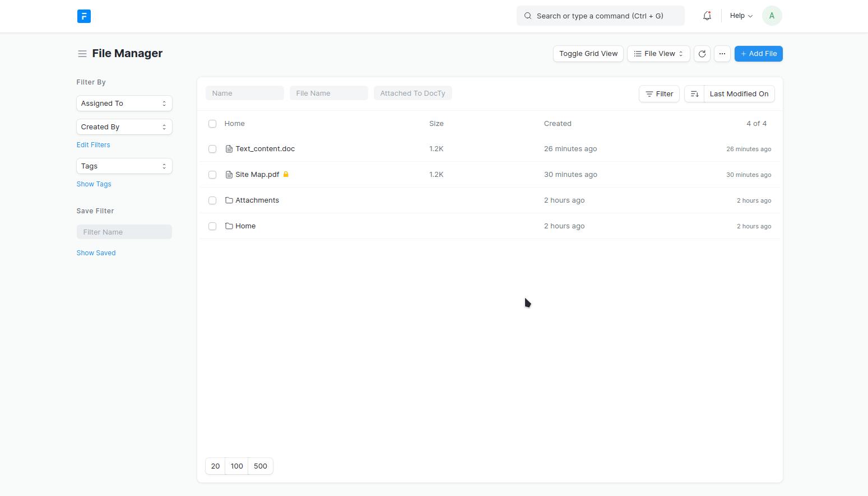Open the Last Modified On sort menu

739,93
